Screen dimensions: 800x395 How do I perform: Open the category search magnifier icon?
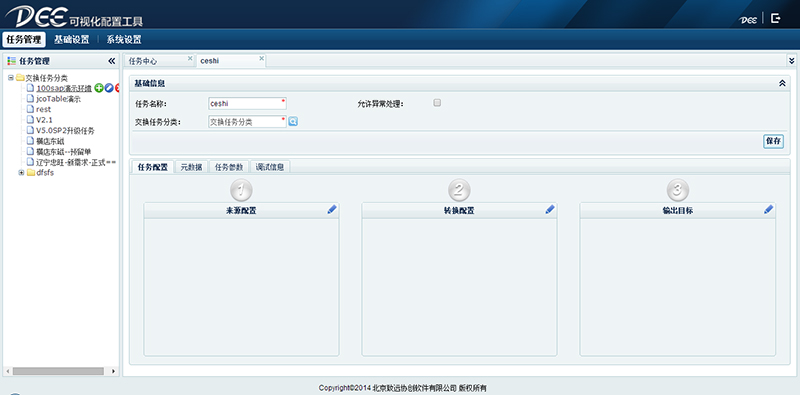pos(293,121)
